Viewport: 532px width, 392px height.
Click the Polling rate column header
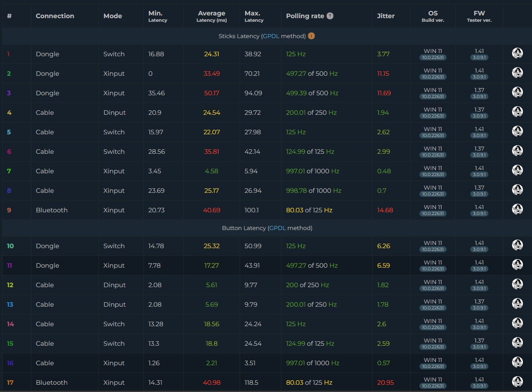[x=305, y=16]
